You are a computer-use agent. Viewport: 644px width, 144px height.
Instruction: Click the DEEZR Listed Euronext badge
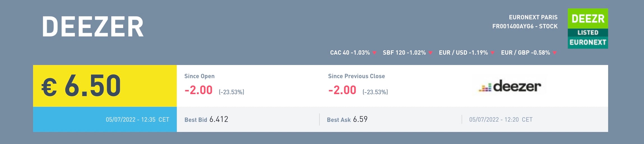tap(588, 29)
